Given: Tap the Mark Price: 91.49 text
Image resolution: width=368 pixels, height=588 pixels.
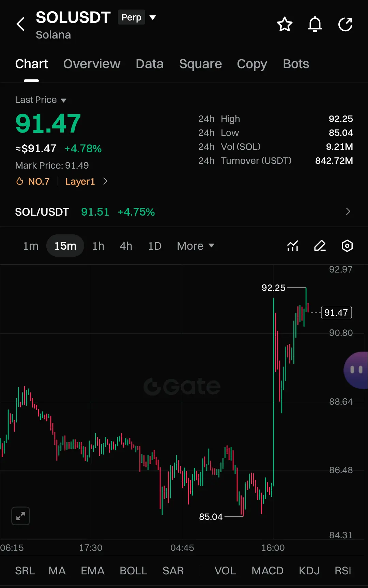Looking at the screenshot, I should click(52, 166).
